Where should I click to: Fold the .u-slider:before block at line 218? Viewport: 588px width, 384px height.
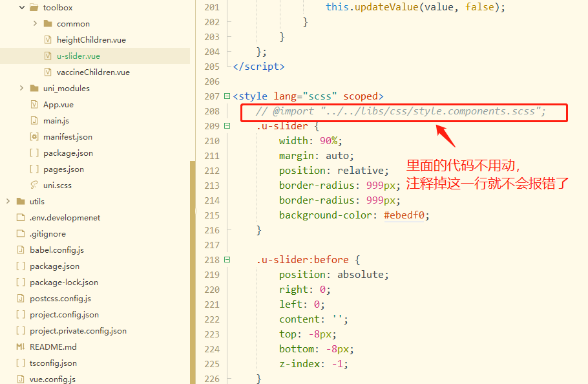coord(227,259)
